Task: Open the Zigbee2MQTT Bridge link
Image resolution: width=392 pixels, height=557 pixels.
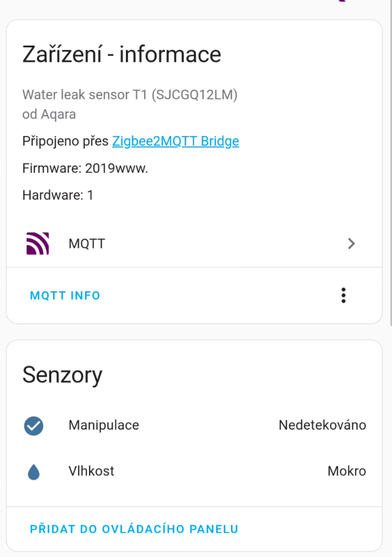Action: (x=175, y=141)
